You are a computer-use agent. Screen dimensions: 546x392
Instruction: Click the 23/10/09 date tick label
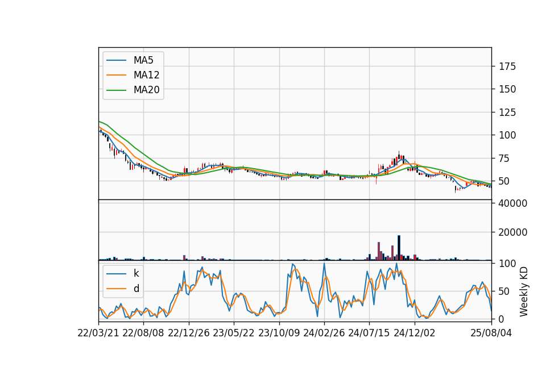(279, 333)
